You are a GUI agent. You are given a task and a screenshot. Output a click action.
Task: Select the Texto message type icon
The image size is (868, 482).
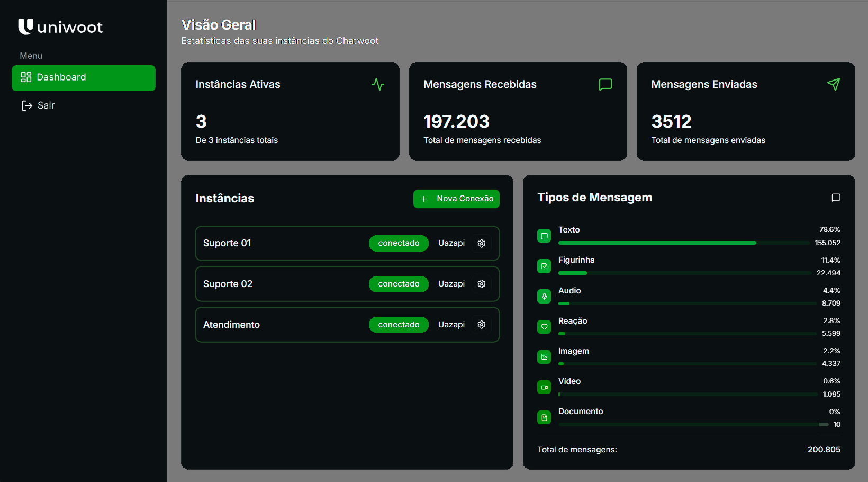pos(544,236)
